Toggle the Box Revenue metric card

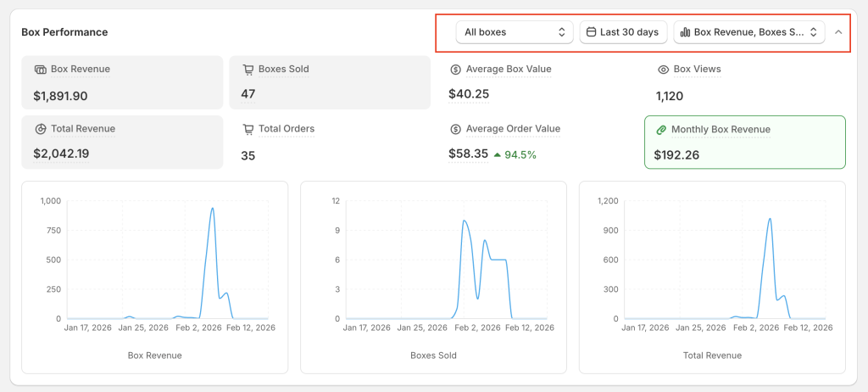(122, 83)
